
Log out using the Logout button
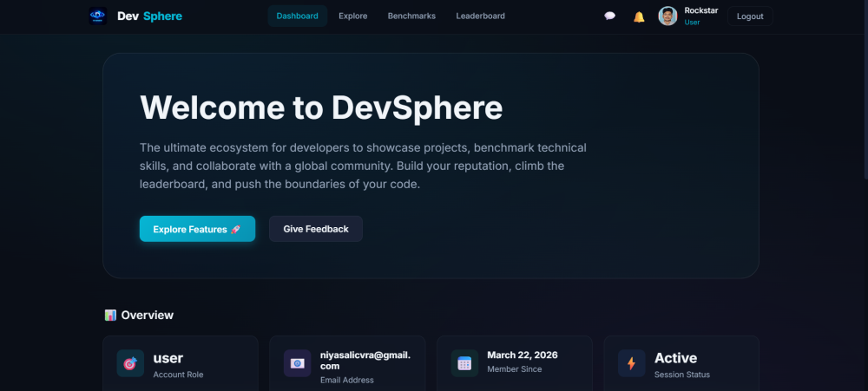coord(750,16)
